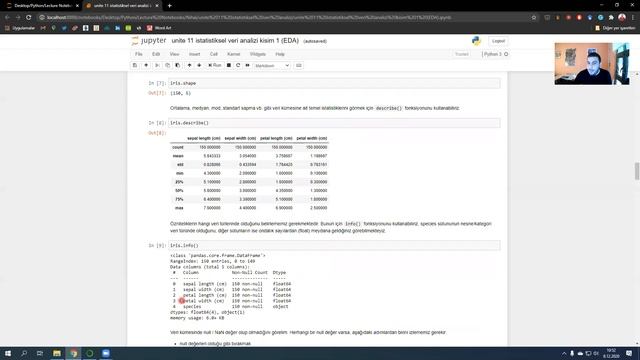Open Zoom app on taskbar

106,353
